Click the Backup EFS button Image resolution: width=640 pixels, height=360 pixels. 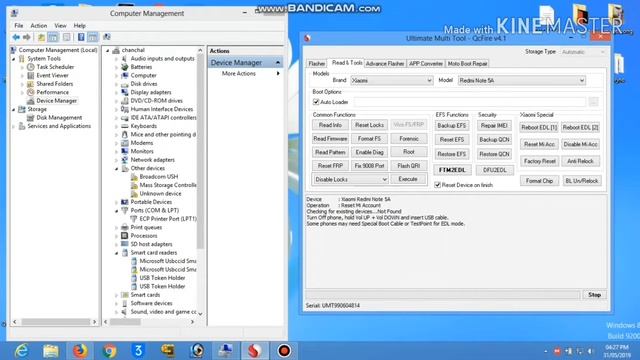452,125
